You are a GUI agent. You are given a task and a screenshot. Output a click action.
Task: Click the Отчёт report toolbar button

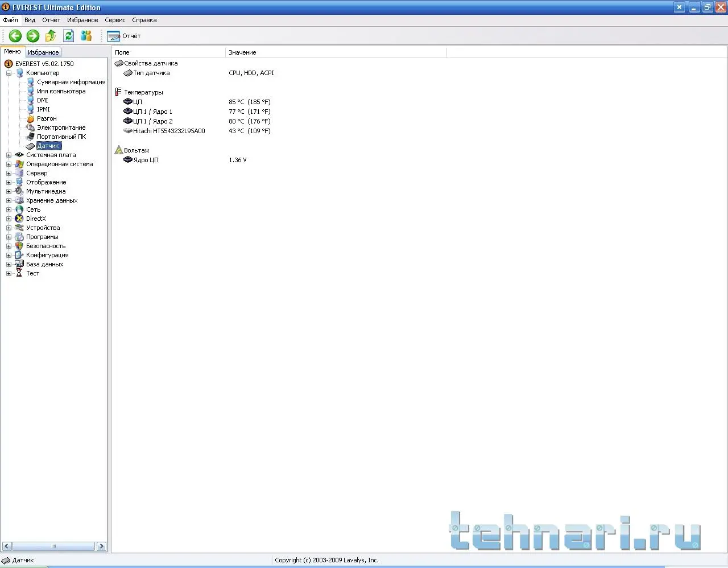tap(123, 36)
